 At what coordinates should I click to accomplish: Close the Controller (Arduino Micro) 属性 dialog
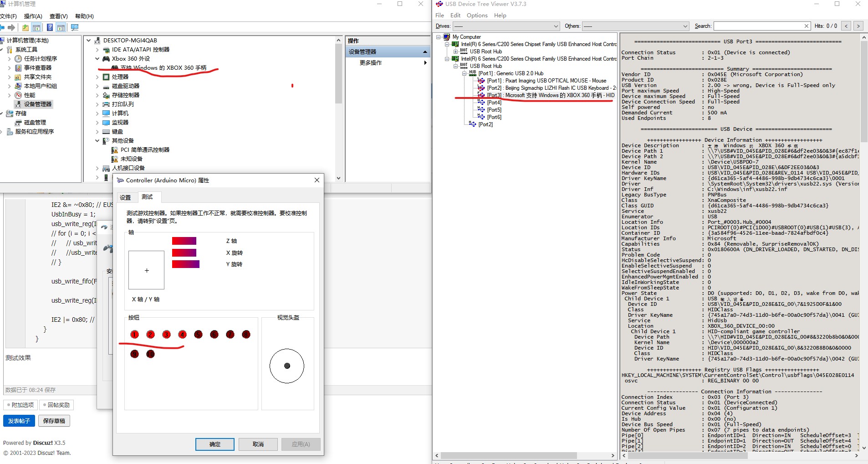[x=317, y=180]
